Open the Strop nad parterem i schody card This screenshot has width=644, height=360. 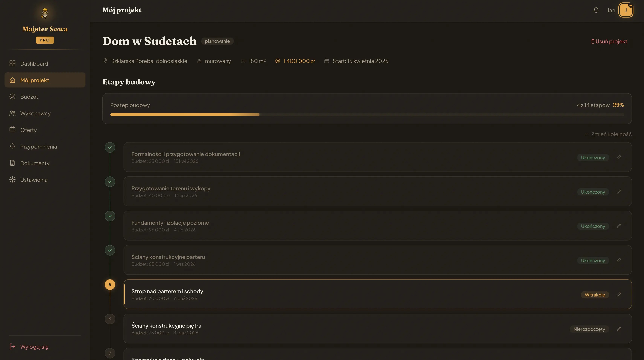pos(378,294)
